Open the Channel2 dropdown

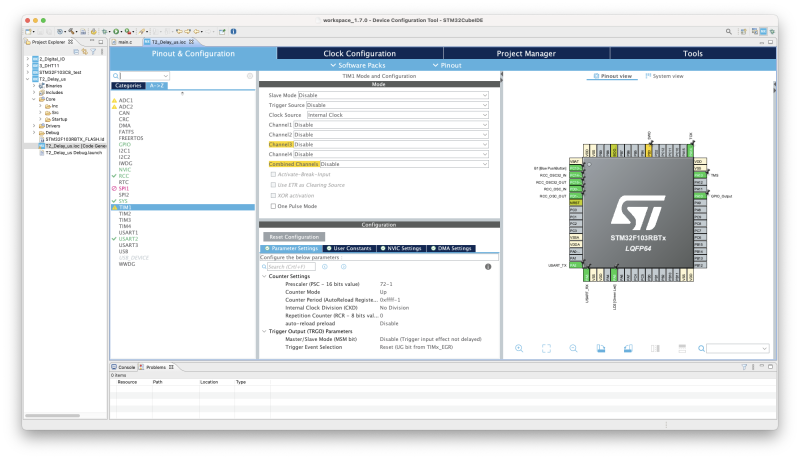click(390, 135)
